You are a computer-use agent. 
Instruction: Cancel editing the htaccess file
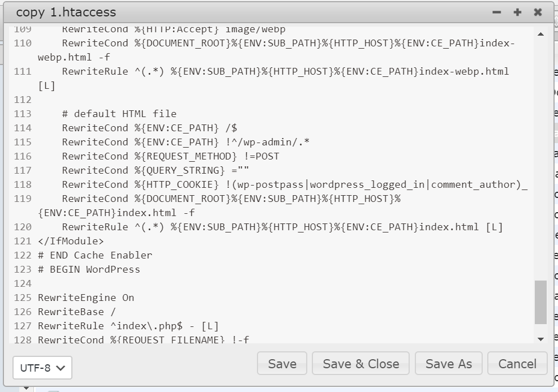click(517, 364)
